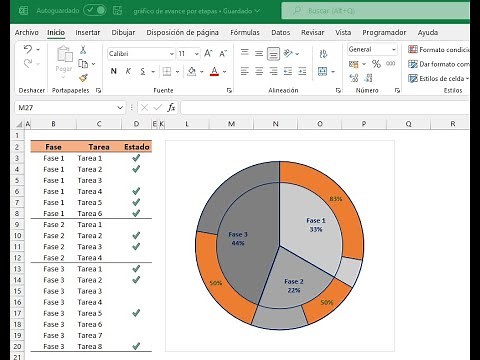
Task: Center text horizontally
Action: tap(259, 71)
